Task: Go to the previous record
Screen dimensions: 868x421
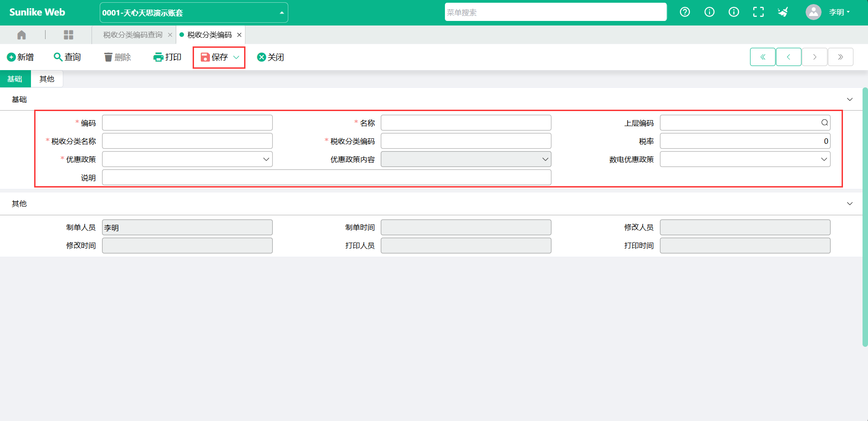Action: pos(789,57)
